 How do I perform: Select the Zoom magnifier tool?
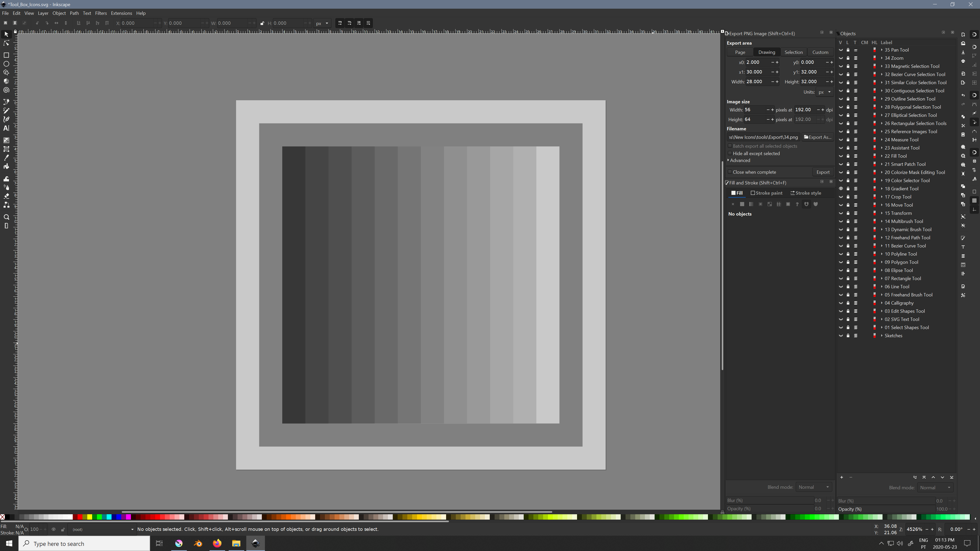point(6,217)
